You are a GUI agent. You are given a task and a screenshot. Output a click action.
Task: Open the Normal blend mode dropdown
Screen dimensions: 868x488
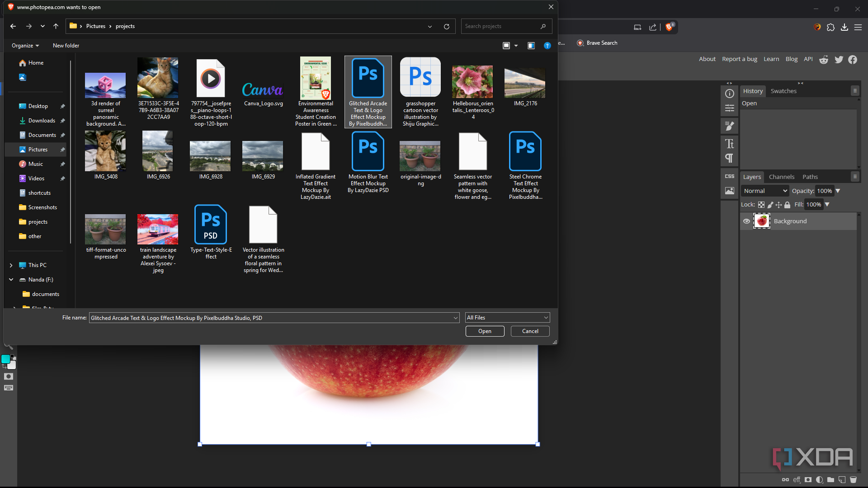(765, 191)
